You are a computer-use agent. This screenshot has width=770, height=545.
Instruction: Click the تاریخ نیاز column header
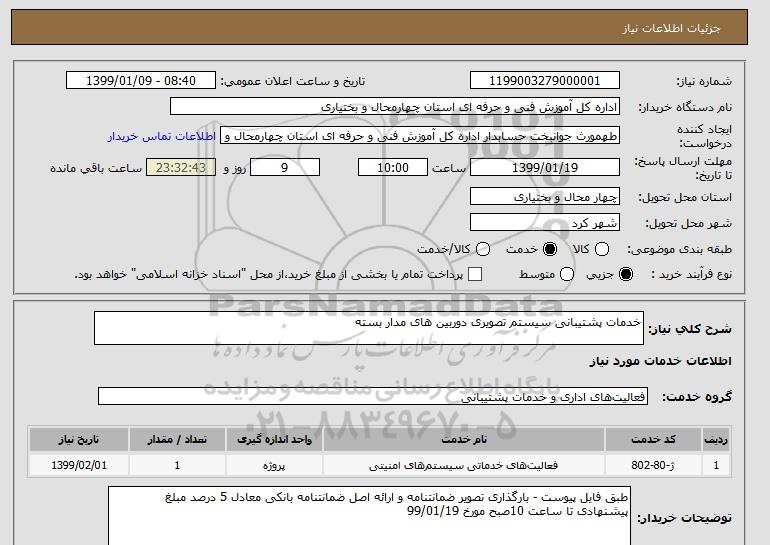79,439
